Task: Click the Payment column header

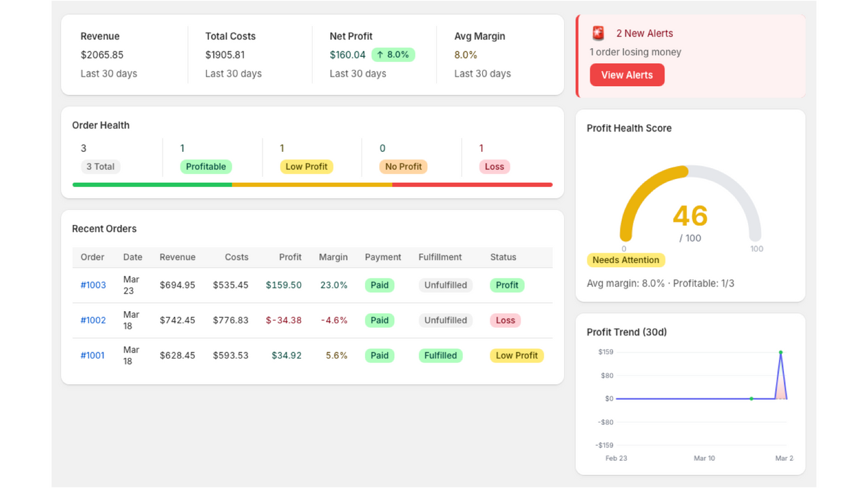Action: click(x=383, y=258)
